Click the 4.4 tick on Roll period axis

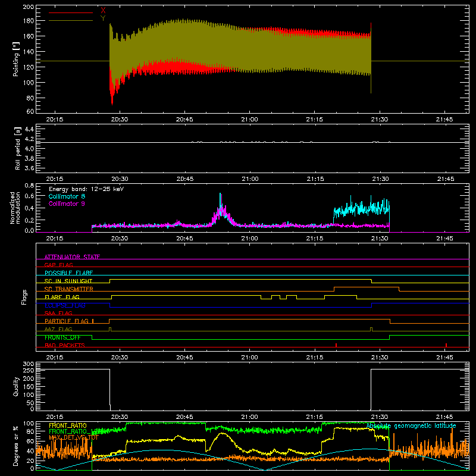pos(29,129)
